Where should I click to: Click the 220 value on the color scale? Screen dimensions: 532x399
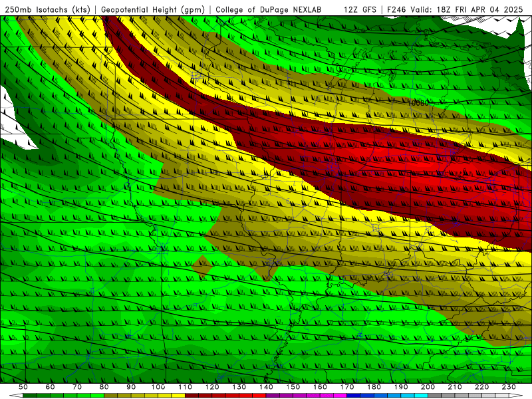pyautogui.click(x=481, y=387)
